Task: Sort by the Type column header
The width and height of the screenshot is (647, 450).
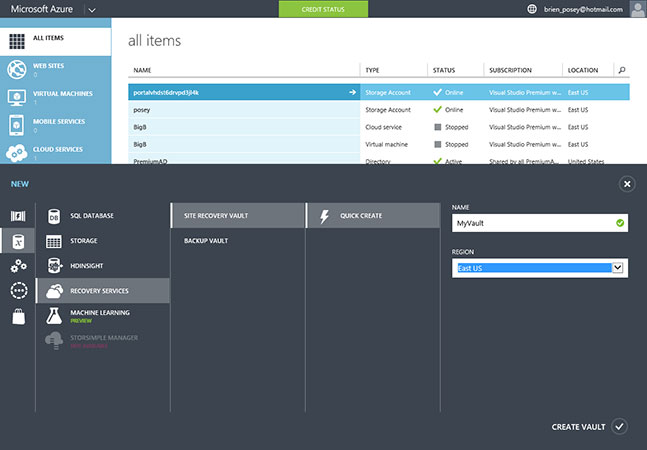Action: click(x=372, y=70)
